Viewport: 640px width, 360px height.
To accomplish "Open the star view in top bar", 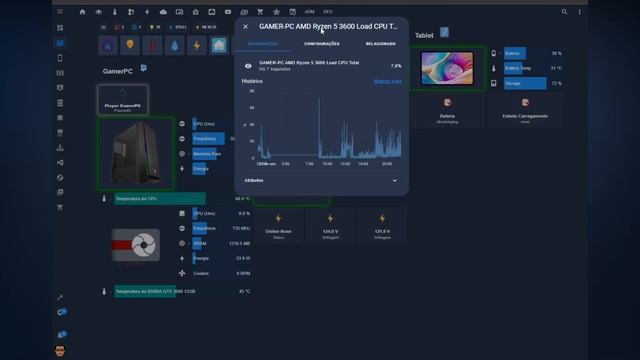I will [x=276, y=12].
